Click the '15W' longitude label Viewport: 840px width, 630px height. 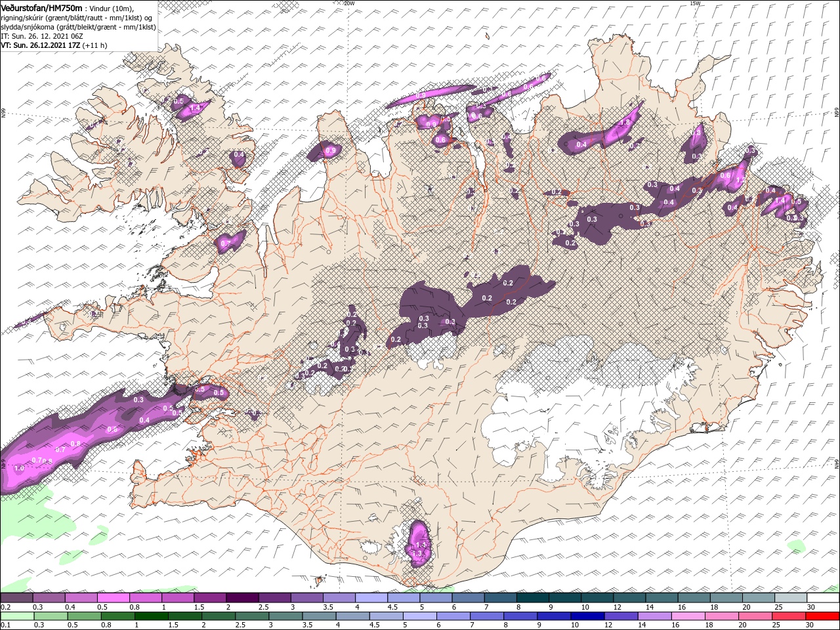[696, 3]
